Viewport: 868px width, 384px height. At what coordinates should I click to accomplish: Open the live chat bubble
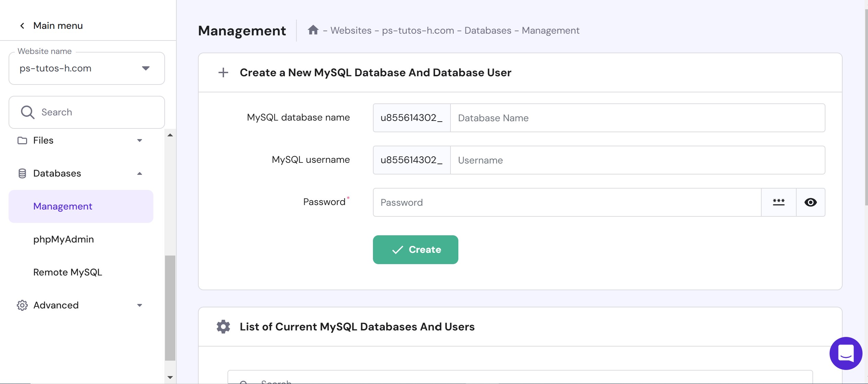(x=846, y=353)
